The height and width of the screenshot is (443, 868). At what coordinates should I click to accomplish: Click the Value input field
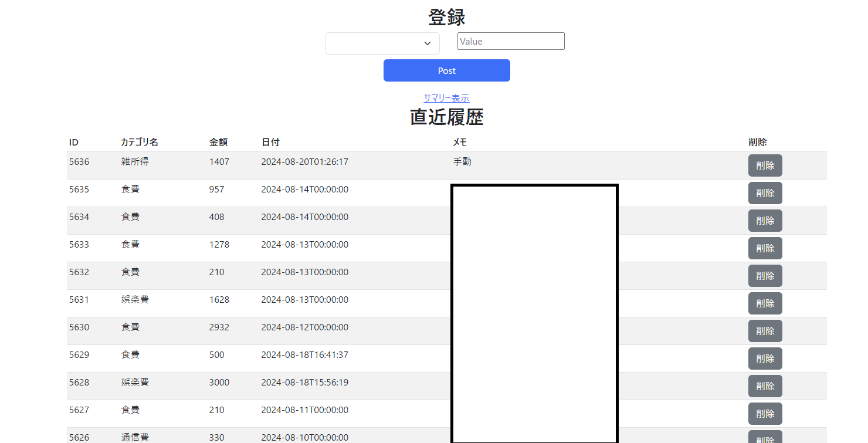pyautogui.click(x=510, y=41)
